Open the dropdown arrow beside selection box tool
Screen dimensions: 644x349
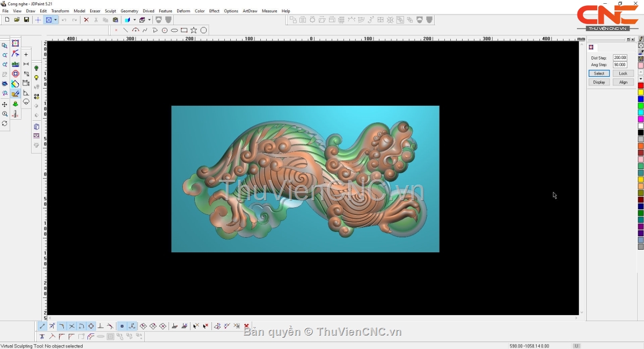tap(55, 20)
